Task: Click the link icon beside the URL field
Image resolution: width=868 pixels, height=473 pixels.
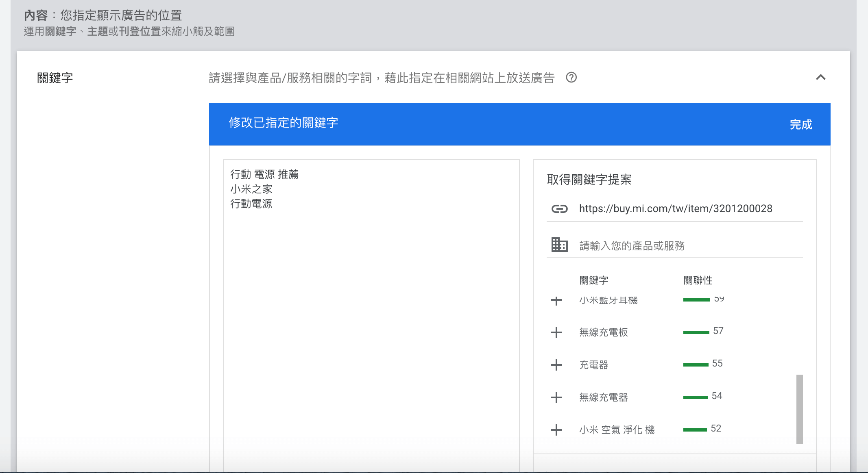Action: (559, 209)
